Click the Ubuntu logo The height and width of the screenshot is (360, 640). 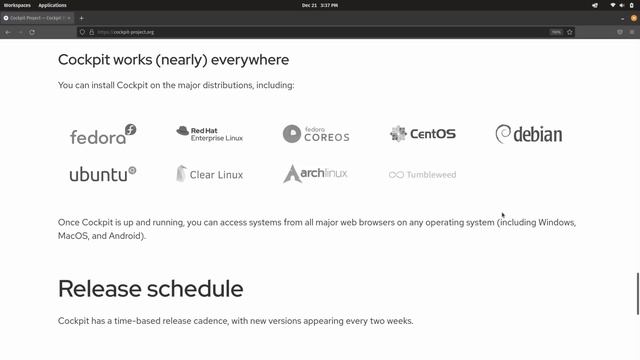click(x=103, y=174)
